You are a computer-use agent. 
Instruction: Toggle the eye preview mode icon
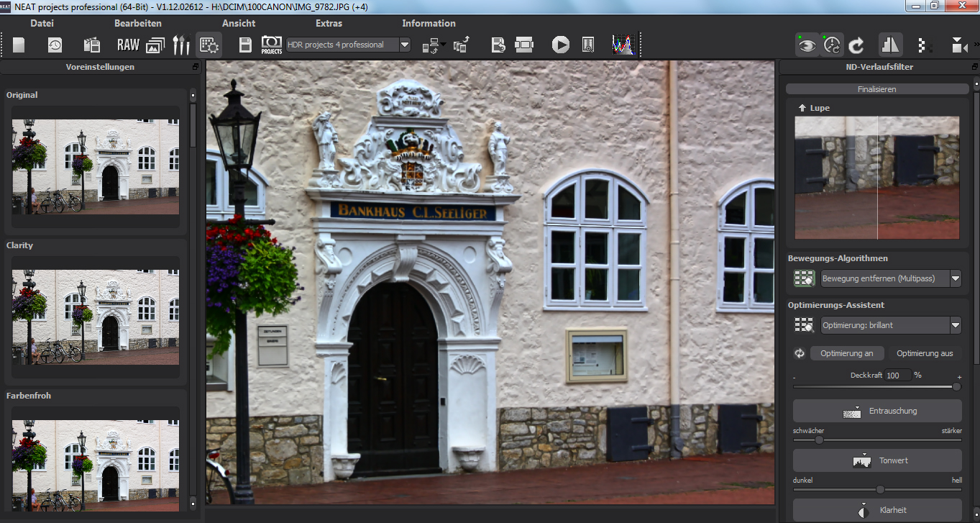tap(807, 45)
